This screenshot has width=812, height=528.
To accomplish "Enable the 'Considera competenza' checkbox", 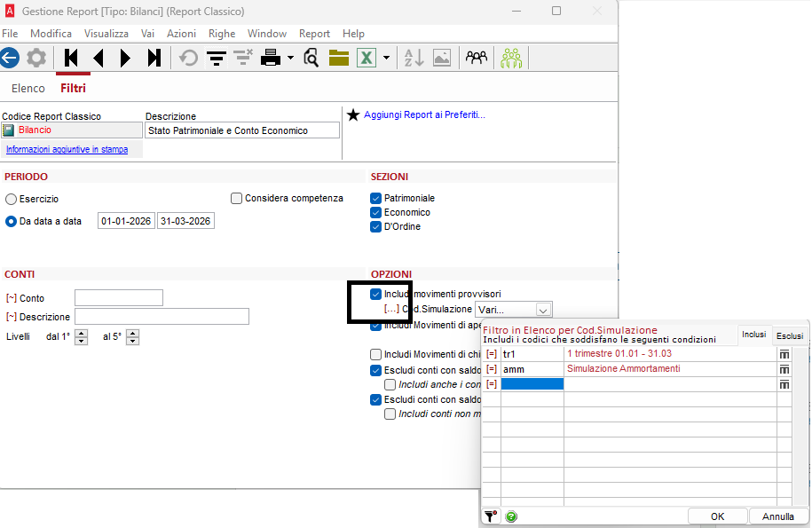I will tap(236, 198).
